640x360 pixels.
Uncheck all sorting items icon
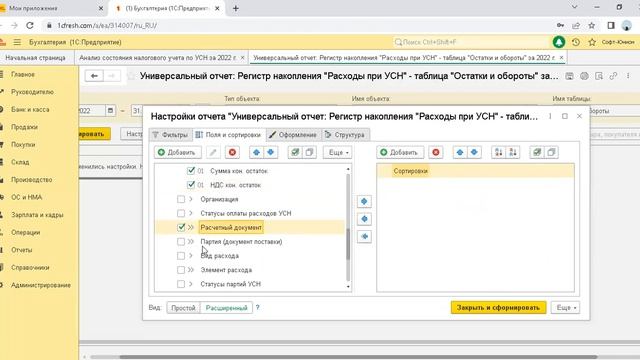[x=551, y=152]
